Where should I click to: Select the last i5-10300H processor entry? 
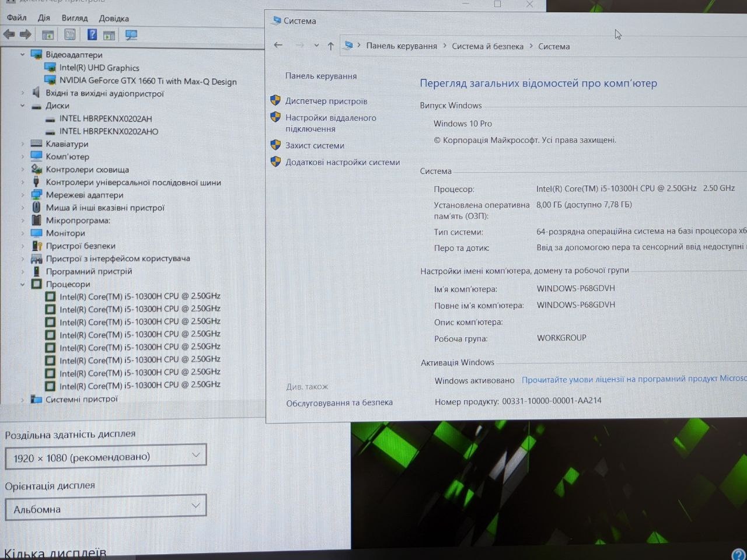pyautogui.click(x=140, y=385)
